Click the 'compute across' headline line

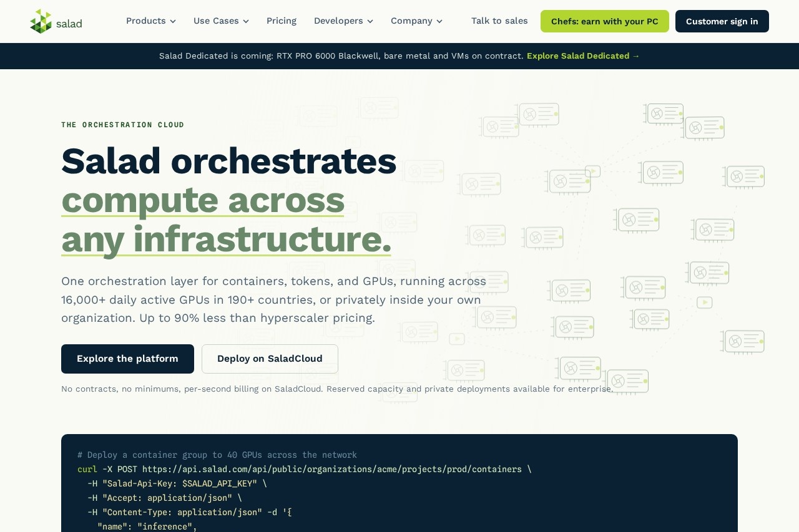[203, 200]
